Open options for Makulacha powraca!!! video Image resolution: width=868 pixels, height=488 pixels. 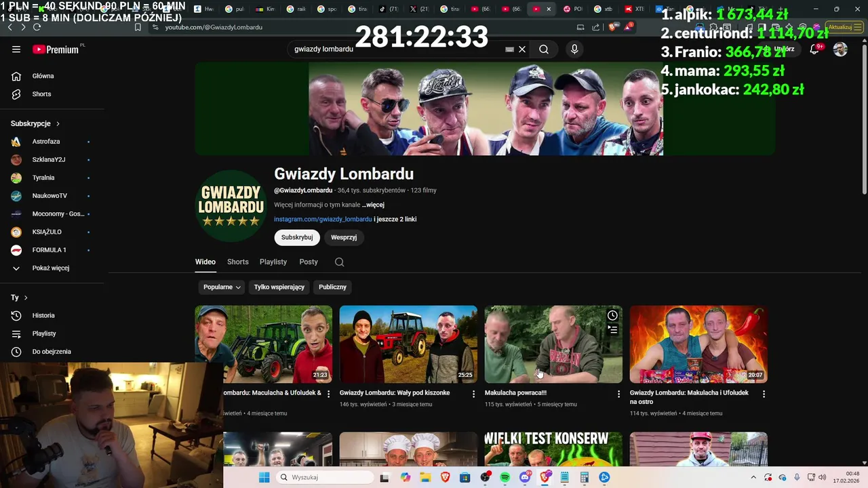tap(618, 394)
